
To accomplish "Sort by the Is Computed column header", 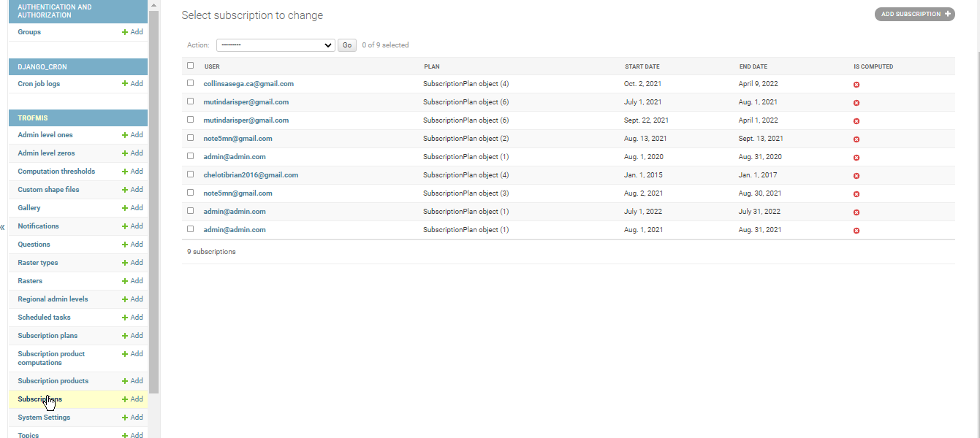I will pos(873,66).
